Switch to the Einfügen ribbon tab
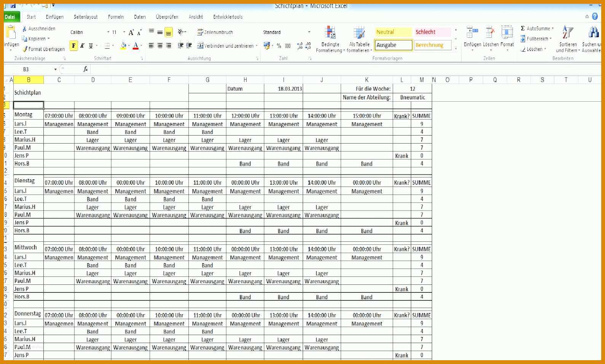The width and height of the screenshot is (605, 364). [x=55, y=17]
